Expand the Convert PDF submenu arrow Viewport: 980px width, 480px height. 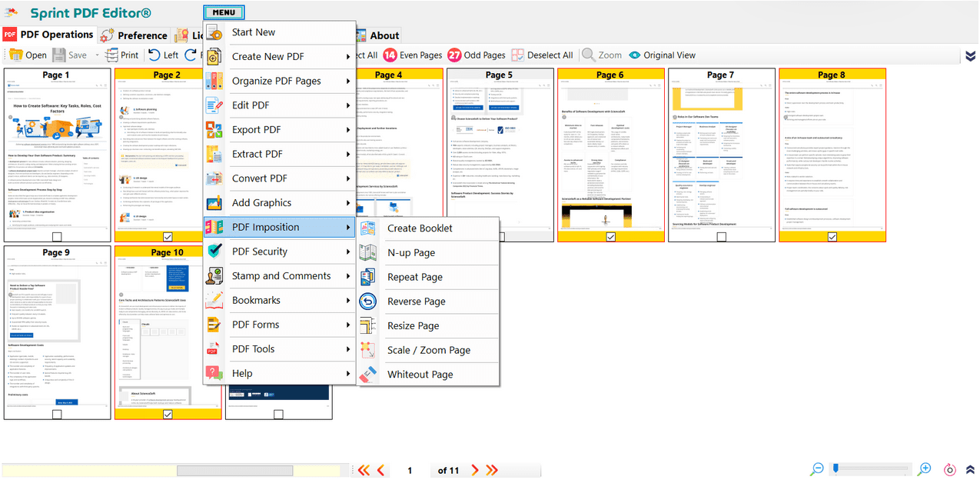[x=348, y=178]
